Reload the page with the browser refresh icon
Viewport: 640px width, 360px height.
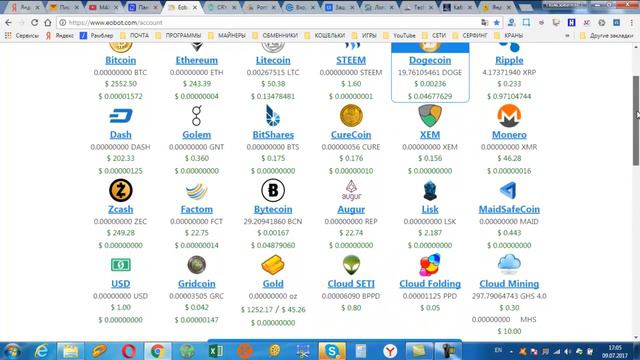pyautogui.click(x=35, y=22)
